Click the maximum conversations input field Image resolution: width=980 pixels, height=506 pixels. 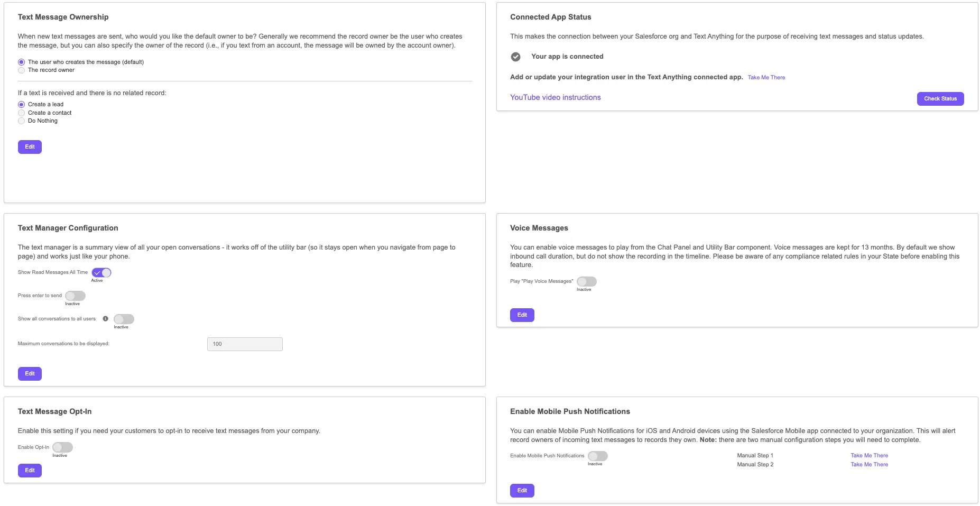tap(244, 344)
